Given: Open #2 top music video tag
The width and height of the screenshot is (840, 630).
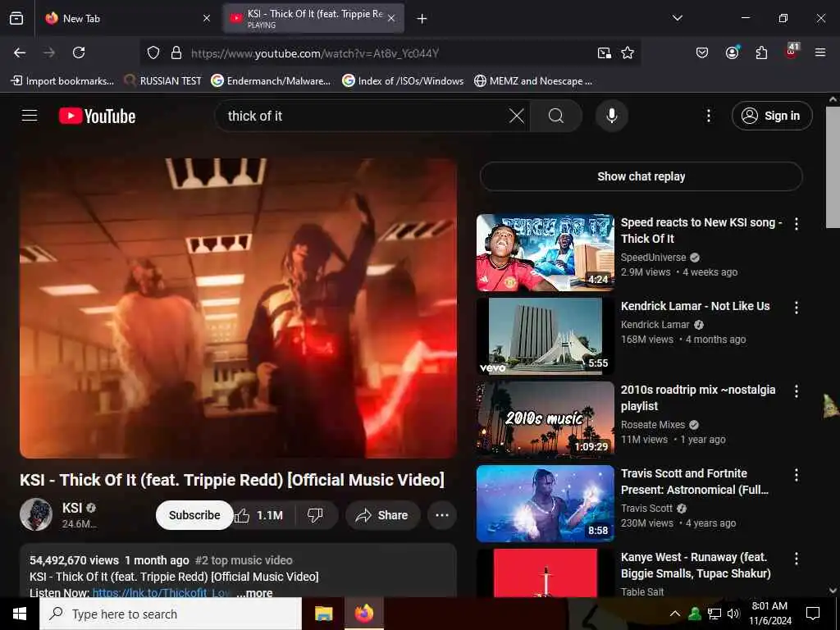Looking at the screenshot, I should tap(244, 560).
